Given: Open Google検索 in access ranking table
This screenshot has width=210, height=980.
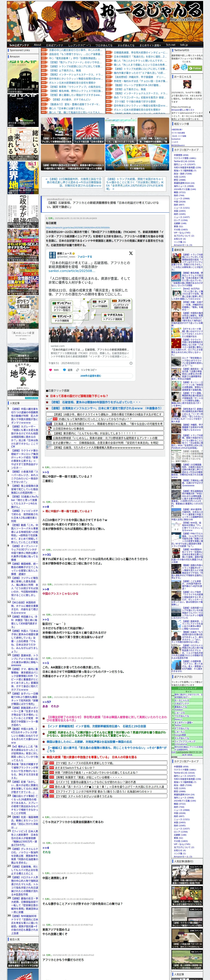Looking at the screenshot, I should 180,735.
